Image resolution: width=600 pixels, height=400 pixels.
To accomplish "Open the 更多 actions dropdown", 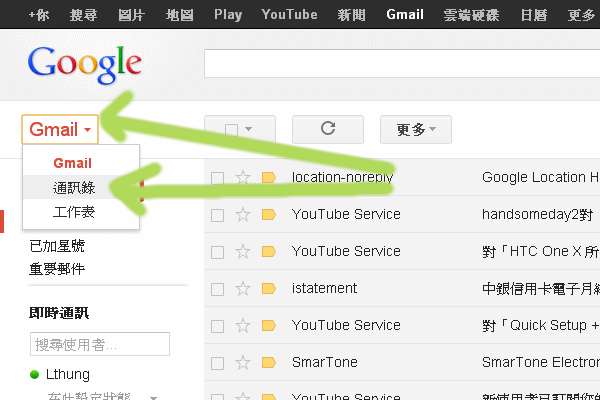I will point(416,129).
